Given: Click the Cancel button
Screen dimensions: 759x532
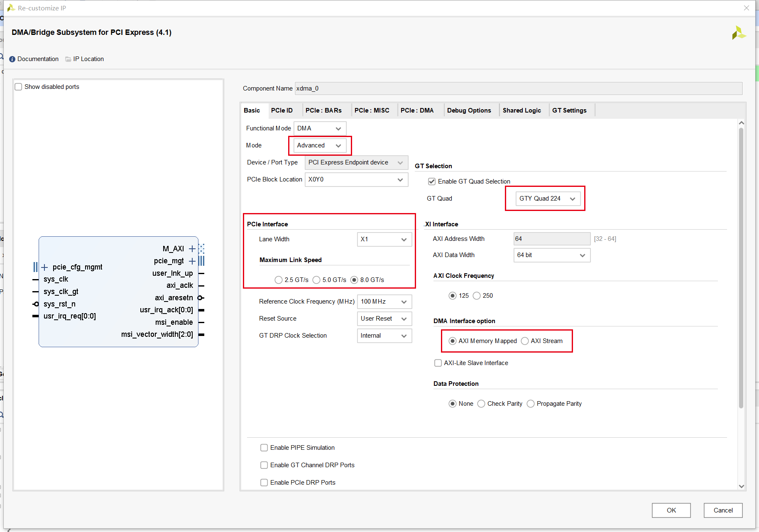Looking at the screenshot, I should click(x=723, y=510).
